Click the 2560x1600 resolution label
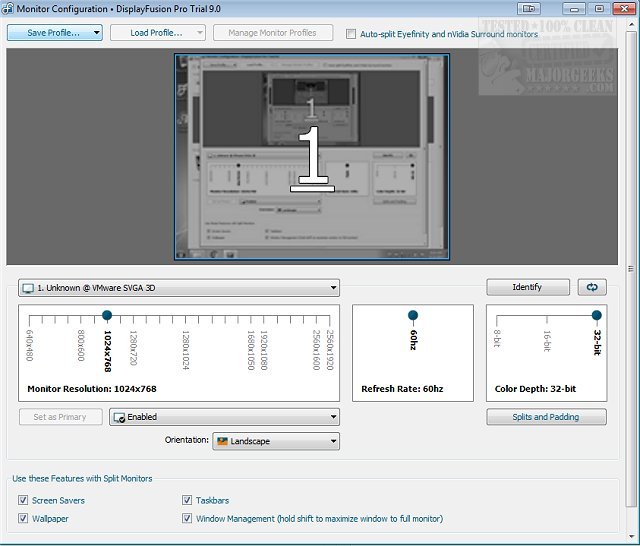Viewport: 640px width, 546px height. pos(316,350)
